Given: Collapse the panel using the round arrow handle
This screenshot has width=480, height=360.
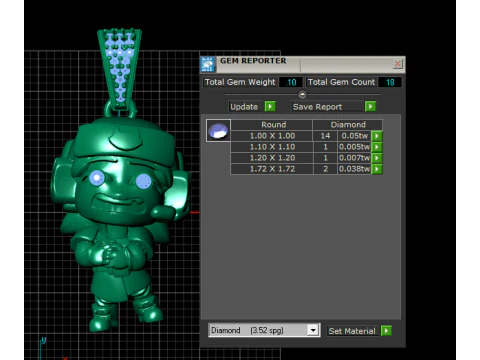Looking at the screenshot, I should tap(302, 95).
